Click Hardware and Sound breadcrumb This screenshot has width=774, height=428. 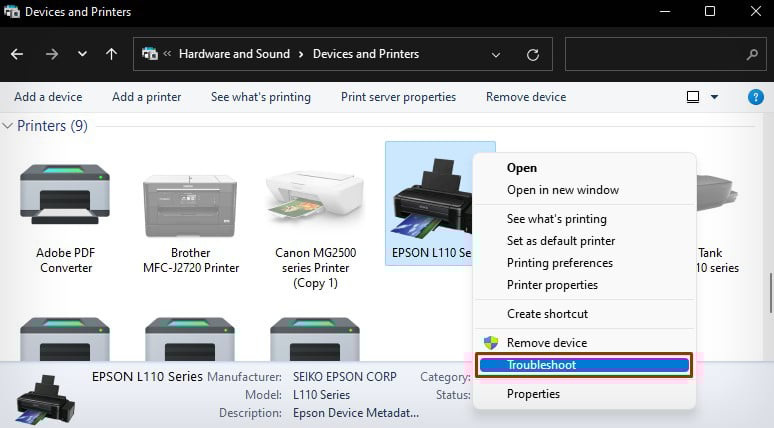(234, 54)
